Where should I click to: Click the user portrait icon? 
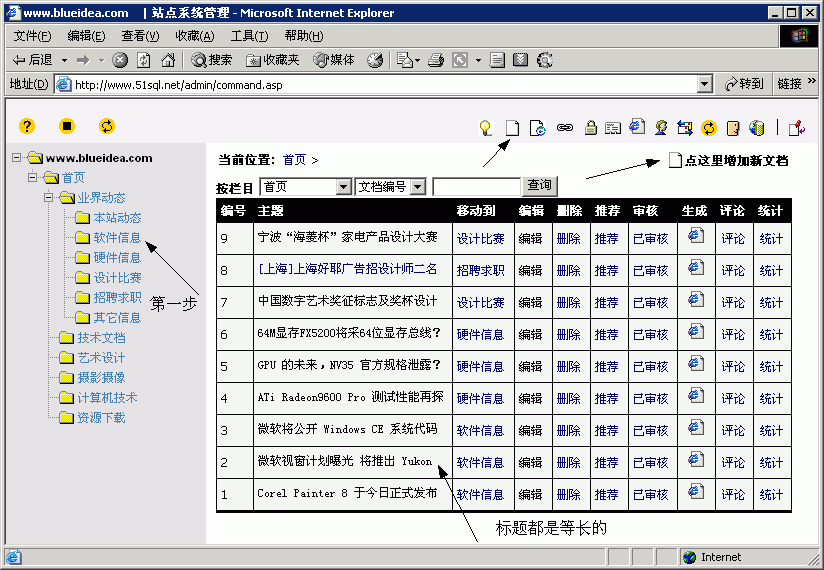[661, 128]
